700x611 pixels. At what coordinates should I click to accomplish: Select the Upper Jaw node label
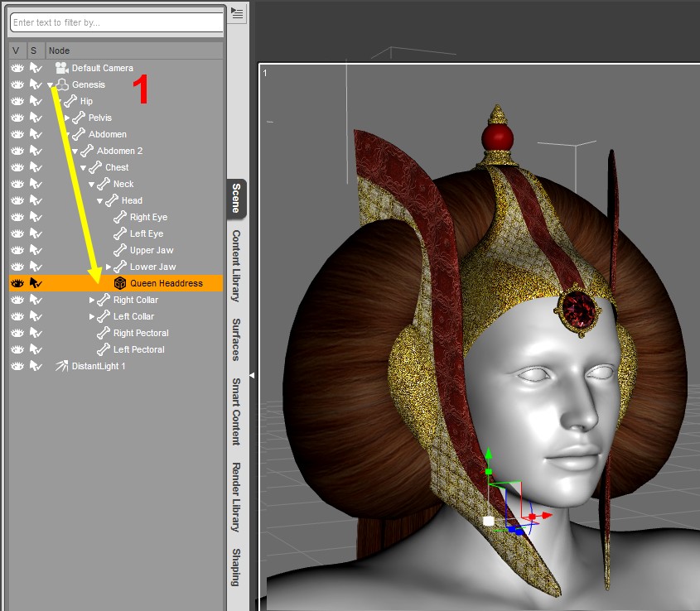click(x=152, y=250)
